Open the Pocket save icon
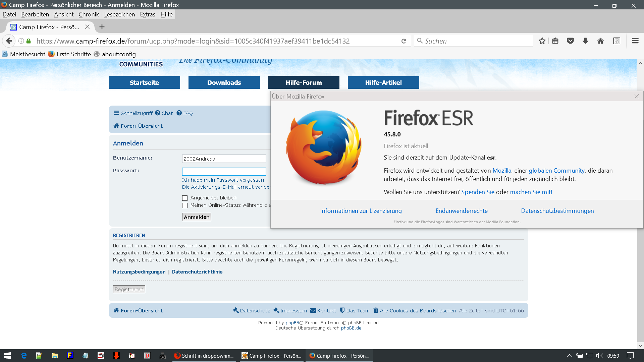 [570, 41]
